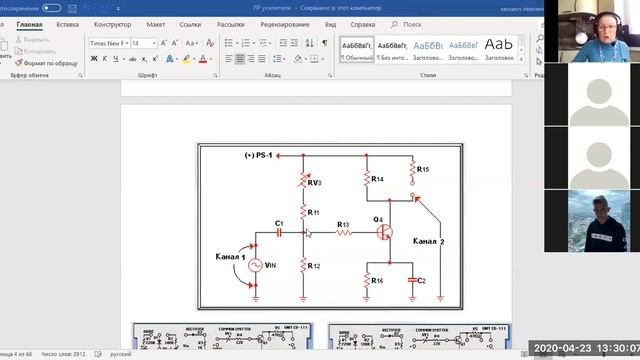
Task: Click the bulleted list icon
Action: coord(229,43)
